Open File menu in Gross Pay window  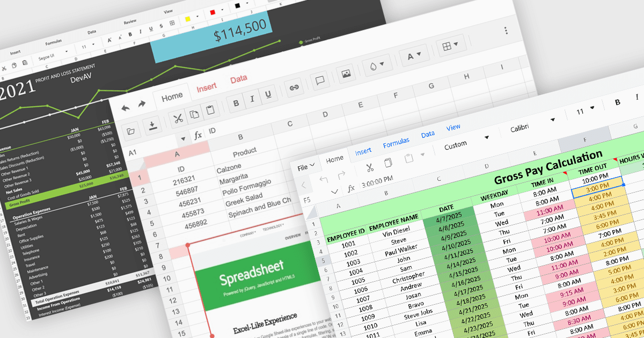305,167
